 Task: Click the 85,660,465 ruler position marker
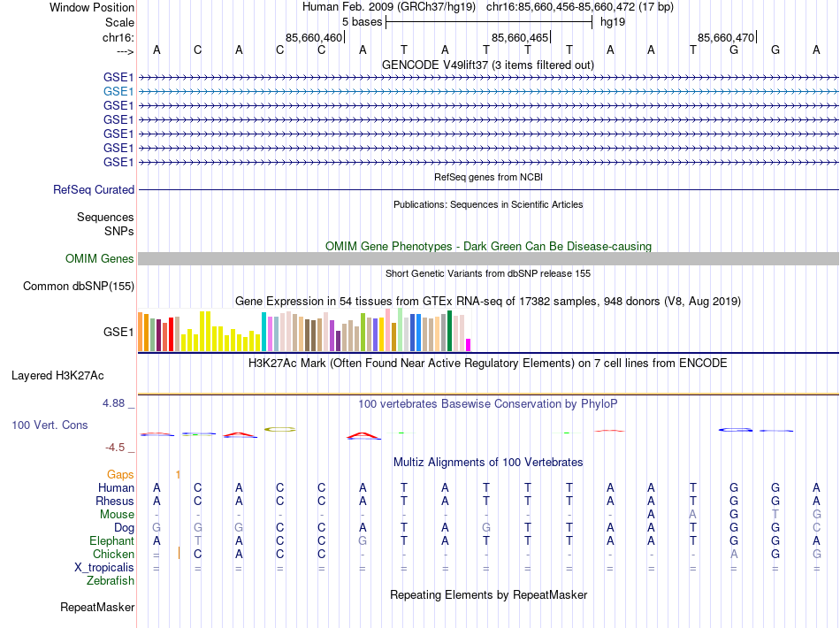tap(520, 37)
